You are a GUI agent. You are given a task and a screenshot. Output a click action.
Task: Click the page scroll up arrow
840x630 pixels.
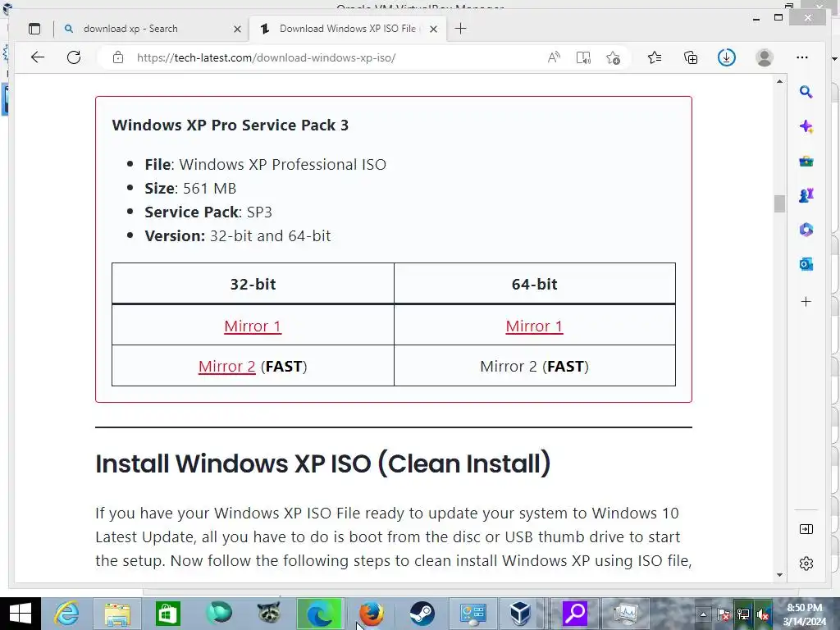pos(779,81)
